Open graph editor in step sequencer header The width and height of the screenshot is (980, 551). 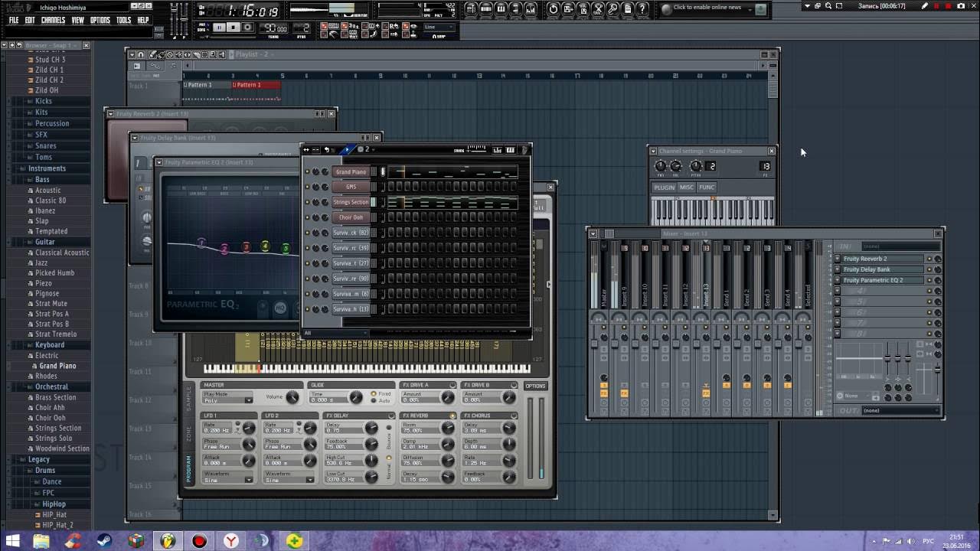[x=497, y=150]
